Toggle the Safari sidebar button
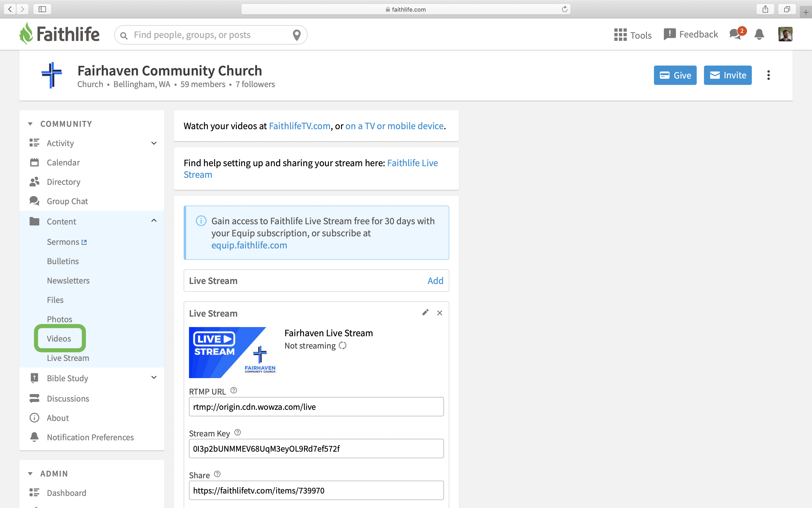 (x=42, y=9)
